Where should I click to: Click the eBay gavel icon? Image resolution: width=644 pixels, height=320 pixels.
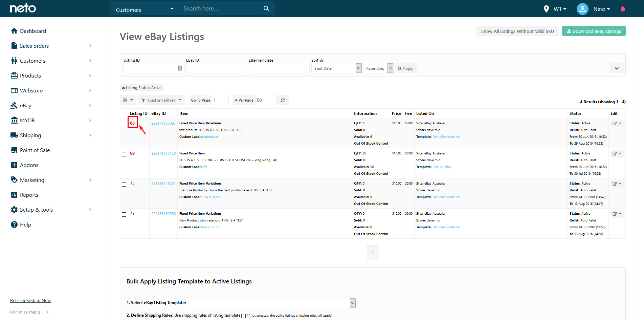(14, 105)
